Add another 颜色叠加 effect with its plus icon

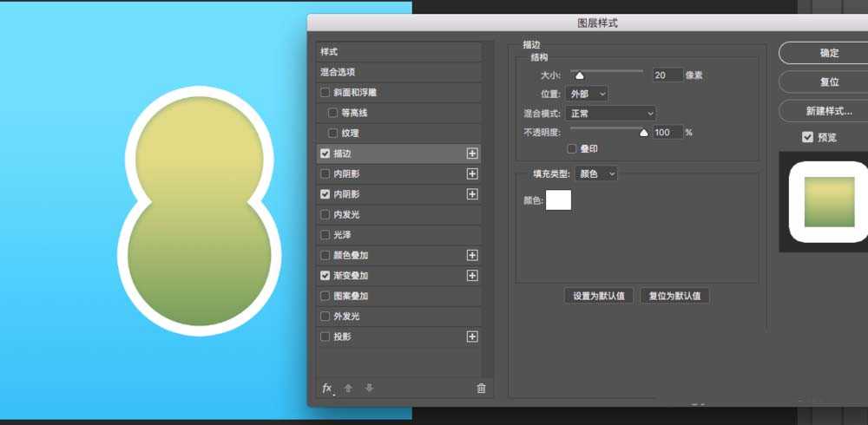472,255
